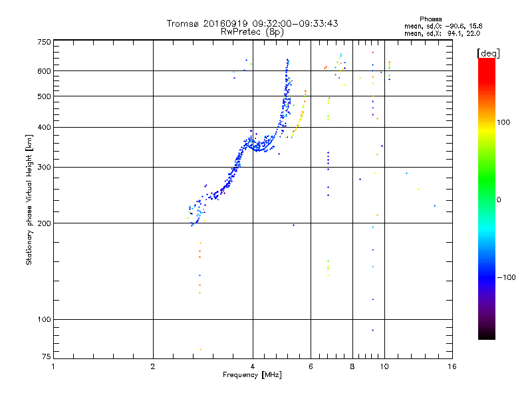The width and height of the screenshot is (532, 399).
Task: Click the plot title 'Tromsø 20160919 09:32:00-09:33:43'
Action: 252,23
